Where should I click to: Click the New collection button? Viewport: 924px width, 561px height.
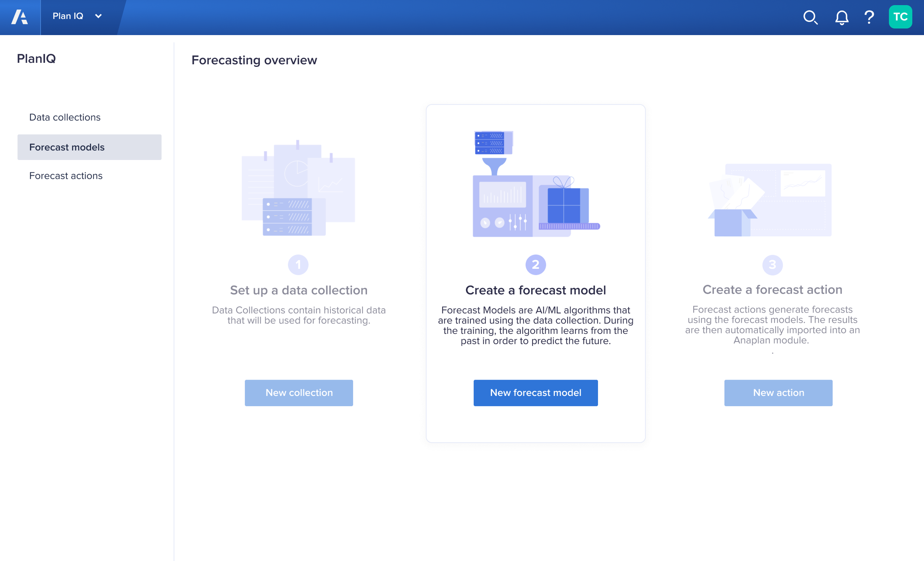coord(299,393)
